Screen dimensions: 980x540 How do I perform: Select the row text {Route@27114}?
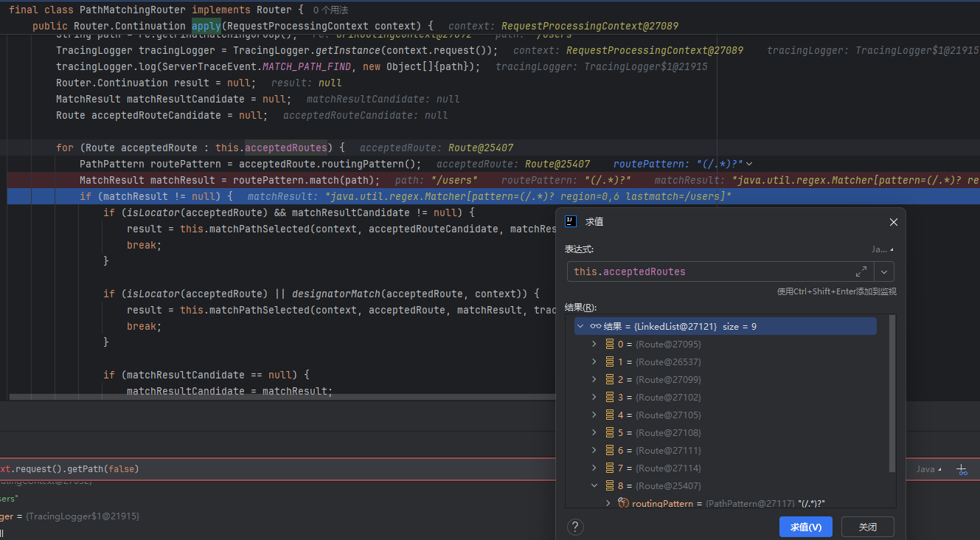pos(668,468)
